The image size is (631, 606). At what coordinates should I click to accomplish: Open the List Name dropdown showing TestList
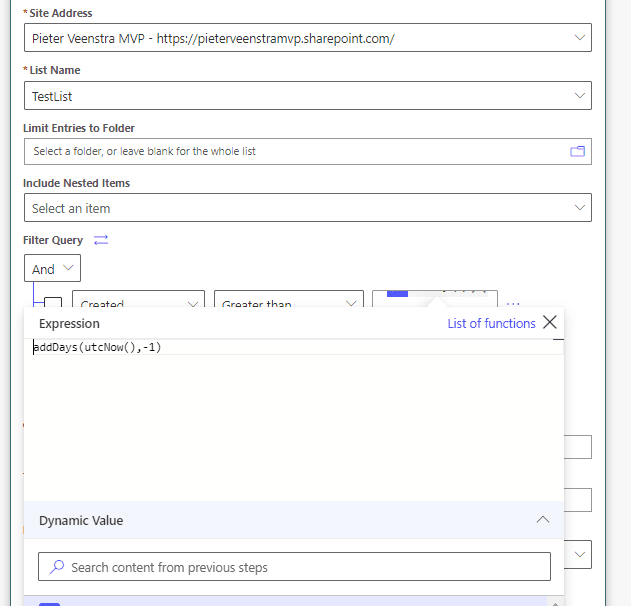[x=307, y=95]
